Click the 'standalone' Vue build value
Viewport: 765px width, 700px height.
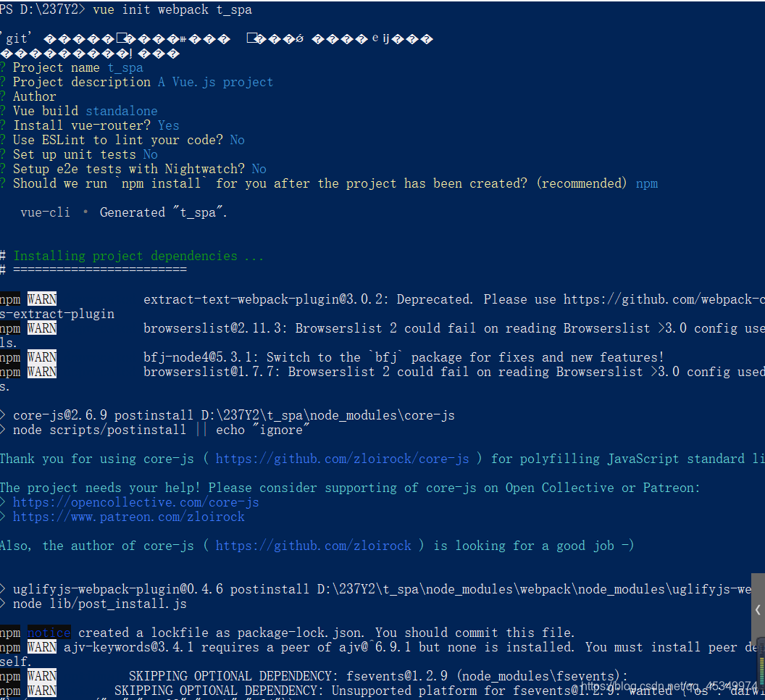coord(122,112)
